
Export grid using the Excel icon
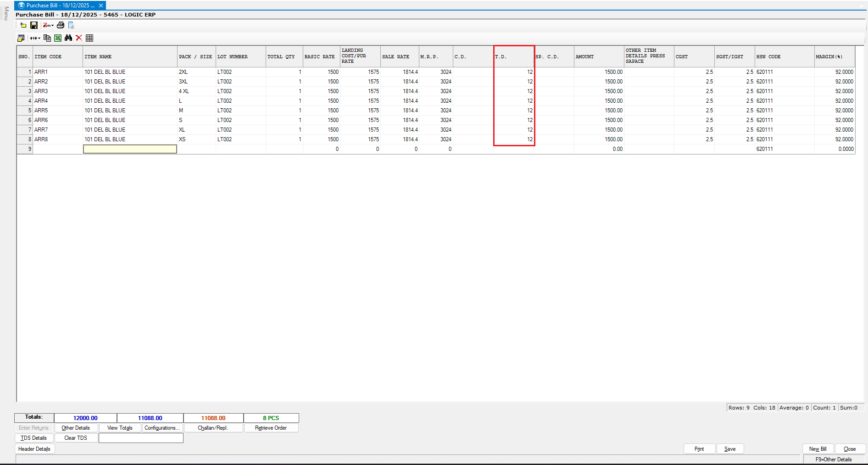(x=58, y=38)
